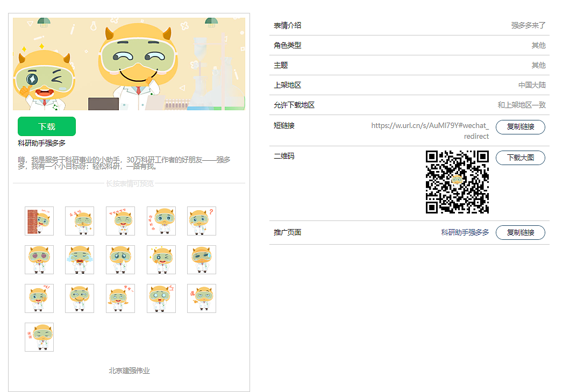
Task: Select the kissing 么么哒 sticker
Action: 80,221
